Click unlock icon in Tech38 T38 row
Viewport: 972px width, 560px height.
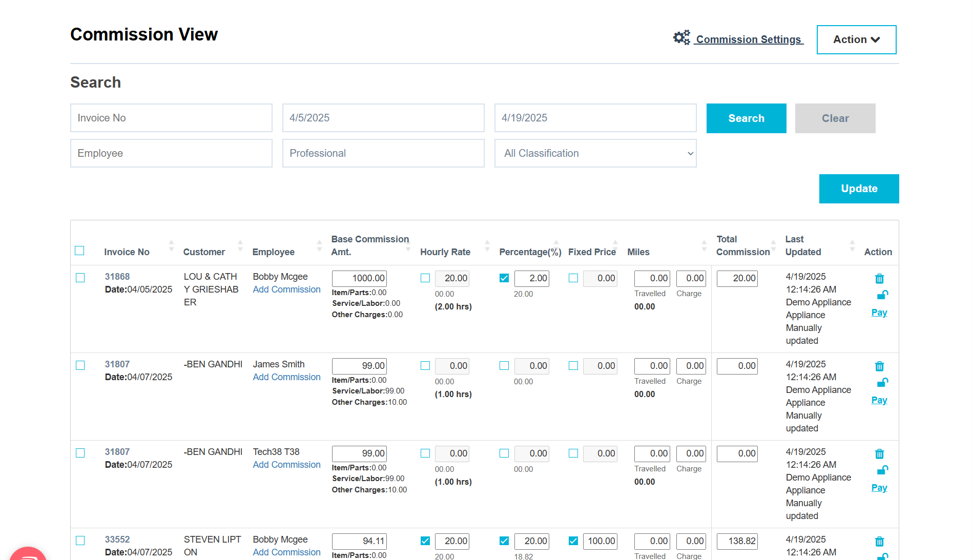click(882, 470)
